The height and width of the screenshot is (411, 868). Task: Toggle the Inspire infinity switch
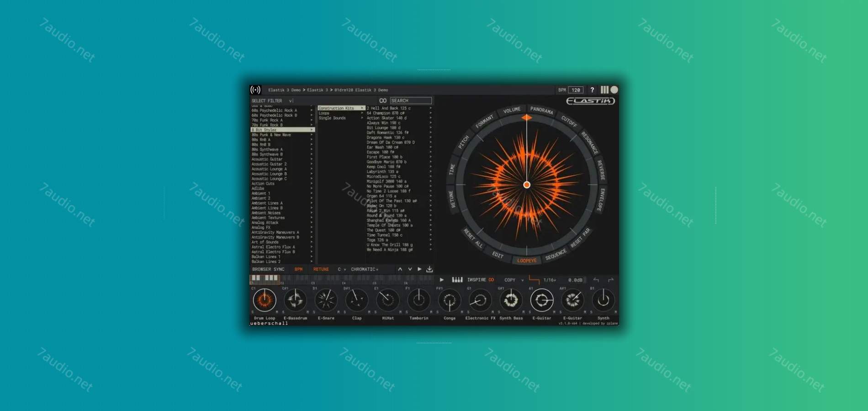(x=491, y=280)
